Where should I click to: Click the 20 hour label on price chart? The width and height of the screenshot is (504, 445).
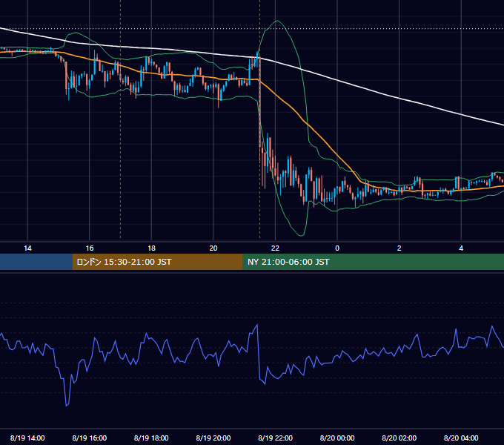(213, 248)
